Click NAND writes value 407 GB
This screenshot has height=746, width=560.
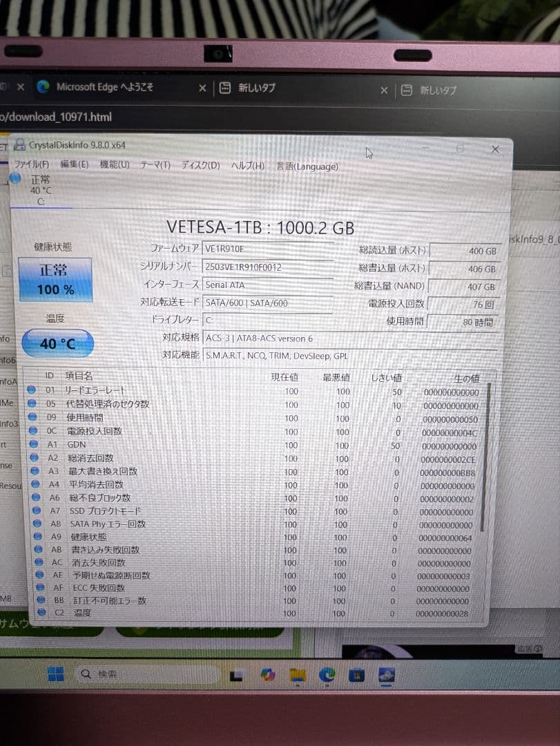(x=463, y=287)
